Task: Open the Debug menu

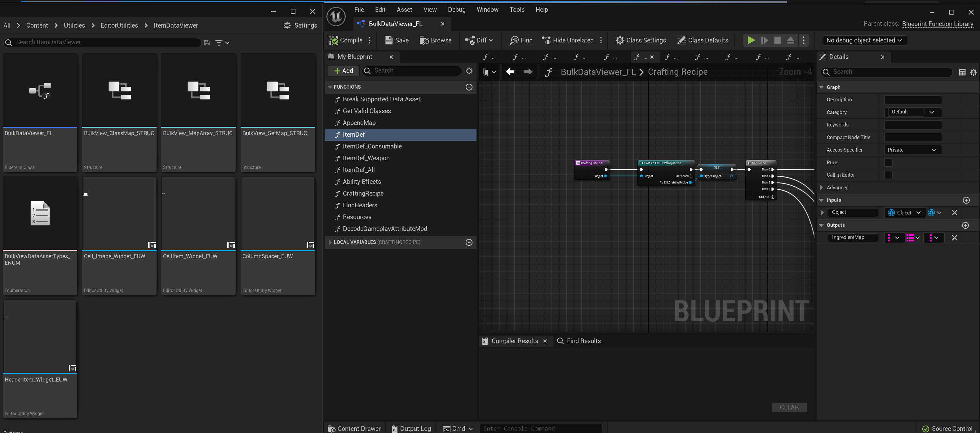Action: click(457, 10)
